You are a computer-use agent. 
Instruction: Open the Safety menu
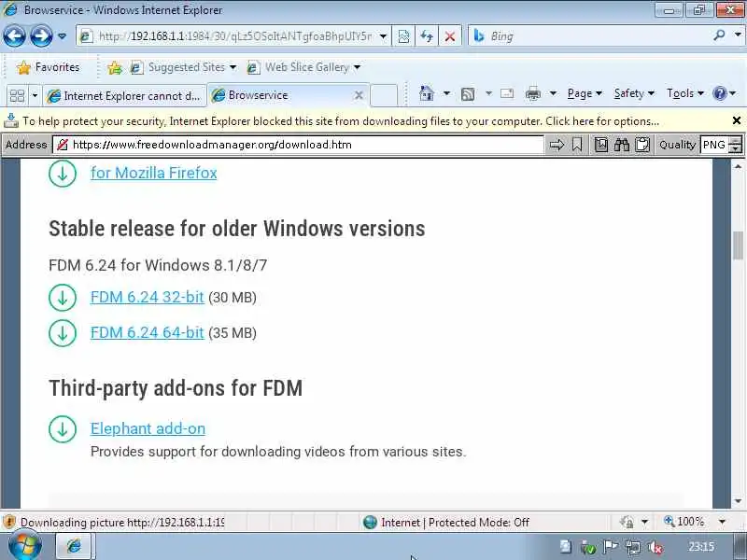click(634, 94)
